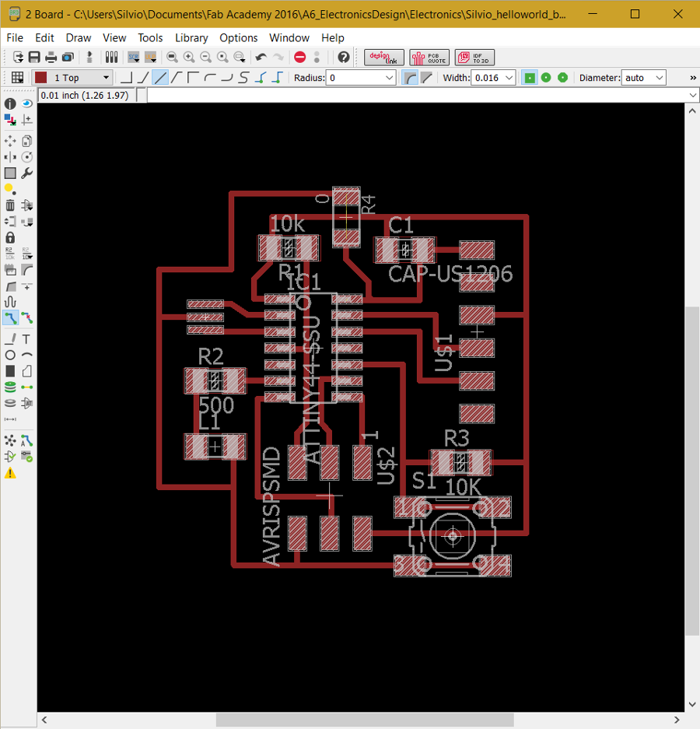Screen dimensions: 700x729
Task: Select the Mirror tool
Action: tap(10, 157)
